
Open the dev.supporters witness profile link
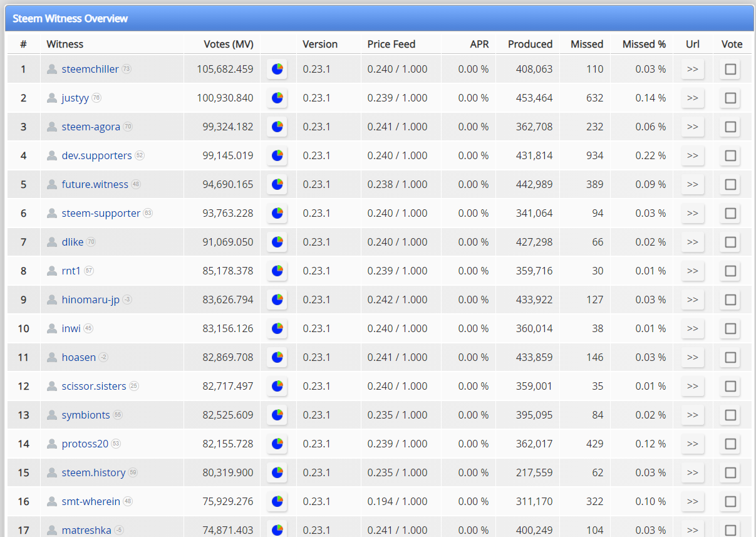coord(97,155)
